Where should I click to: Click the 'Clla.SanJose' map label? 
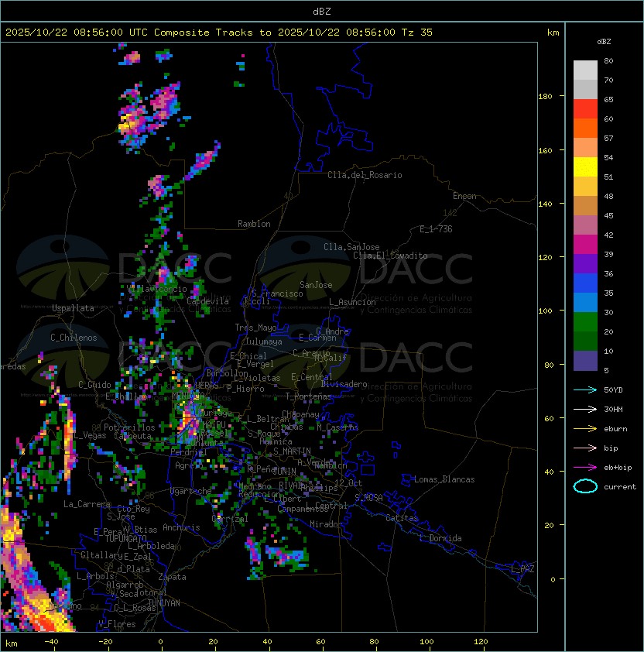pyautogui.click(x=351, y=247)
